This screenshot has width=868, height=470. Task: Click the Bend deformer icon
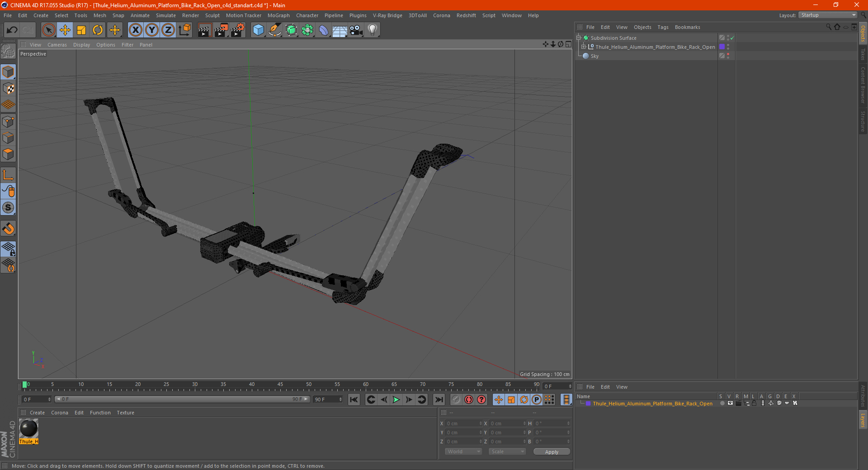(x=324, y=30)
